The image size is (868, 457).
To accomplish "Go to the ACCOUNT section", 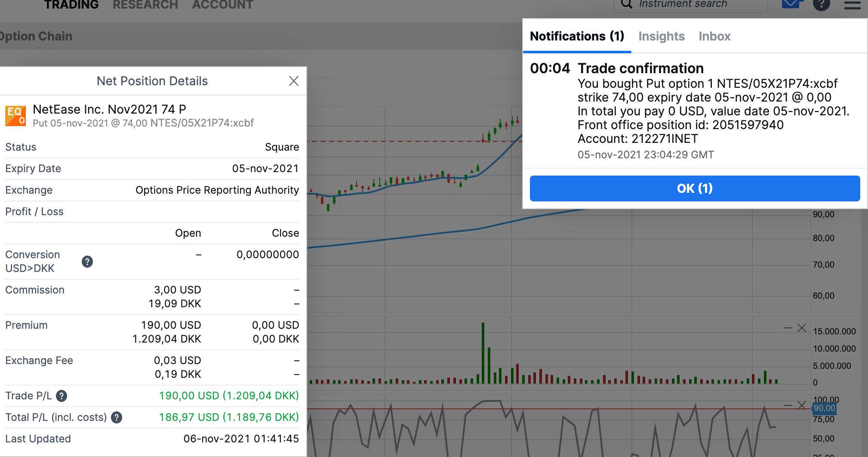I will pos(222,5).
